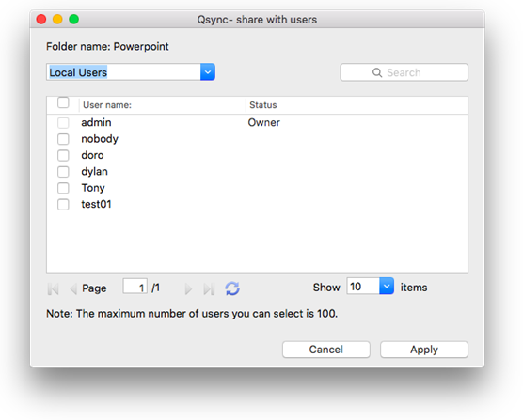The height and width of the screenshot is (420, 523).
Task: Tick the select-all checkbox in header
Action: point(63,102)
